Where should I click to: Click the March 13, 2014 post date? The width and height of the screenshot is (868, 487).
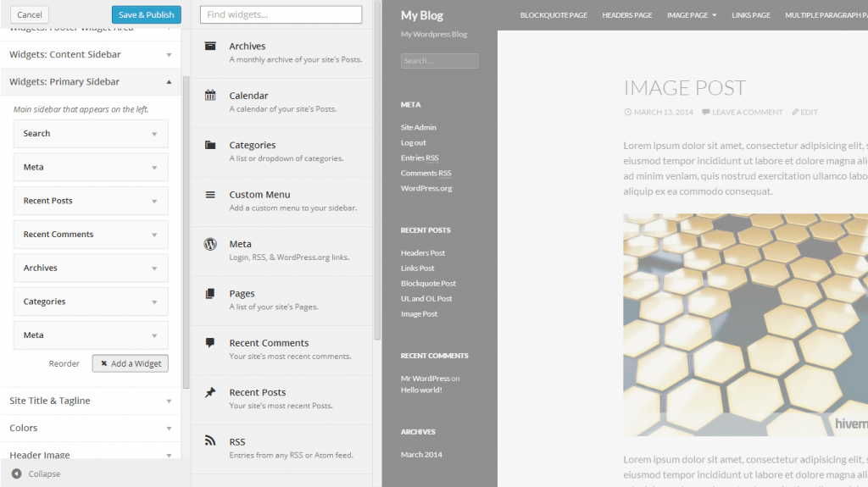(x=663, y=112)
